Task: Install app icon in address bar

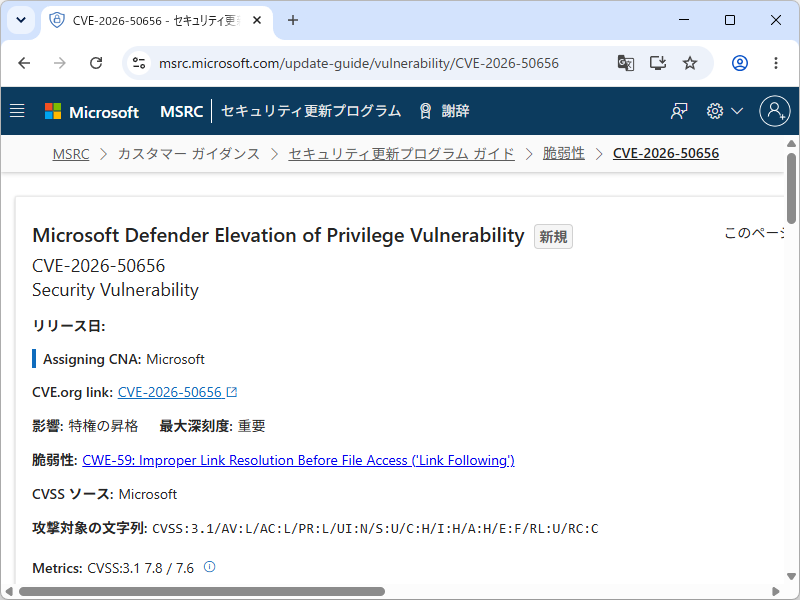Action: [x=658, y=63]
